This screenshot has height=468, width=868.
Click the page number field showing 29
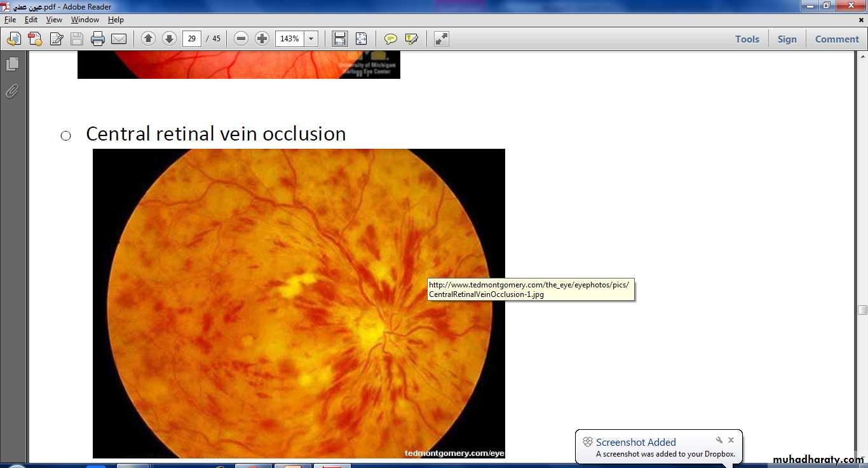click(x=191, y=39)
